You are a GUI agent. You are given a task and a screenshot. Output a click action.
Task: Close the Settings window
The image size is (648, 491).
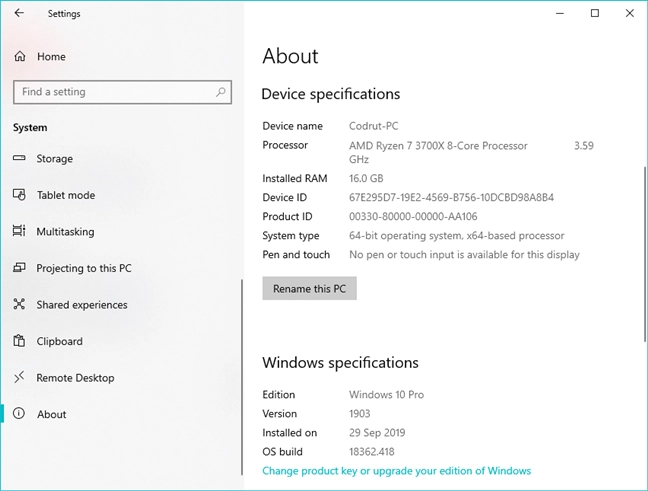pyautogui.click(x=629, y=13)
